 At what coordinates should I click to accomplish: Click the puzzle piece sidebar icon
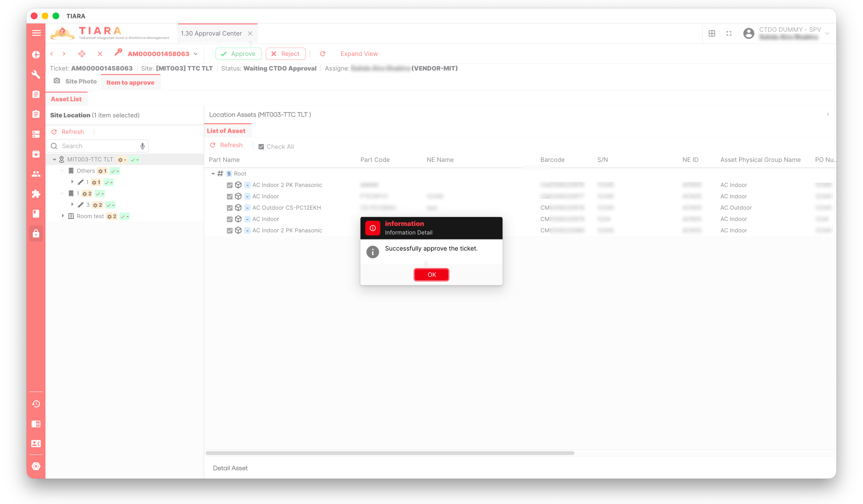coord(36,194)
